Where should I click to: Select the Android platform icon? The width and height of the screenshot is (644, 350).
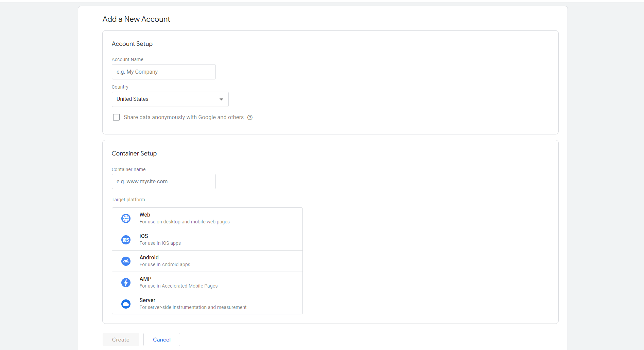126,261
